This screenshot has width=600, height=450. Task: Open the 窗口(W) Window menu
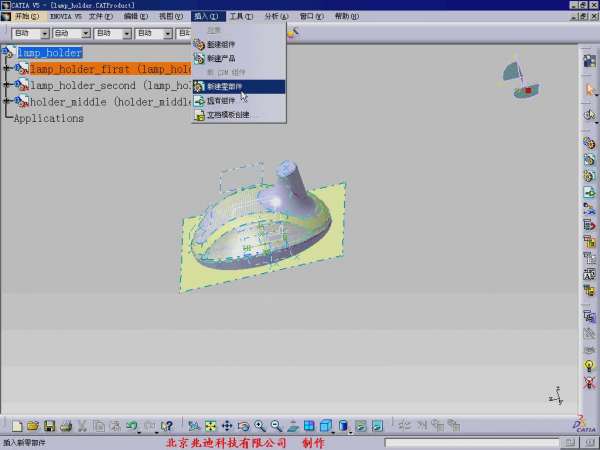pos(311,16)
